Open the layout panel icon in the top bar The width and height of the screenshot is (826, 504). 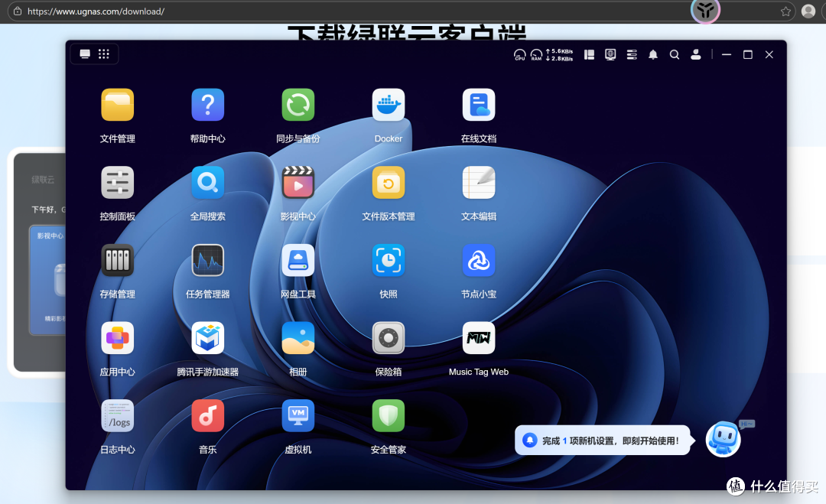pos(590,55)
